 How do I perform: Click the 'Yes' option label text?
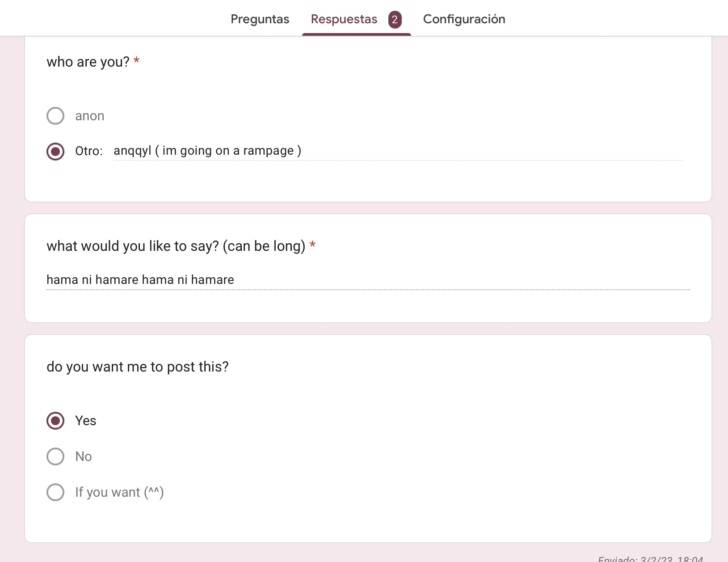[86, 421]
